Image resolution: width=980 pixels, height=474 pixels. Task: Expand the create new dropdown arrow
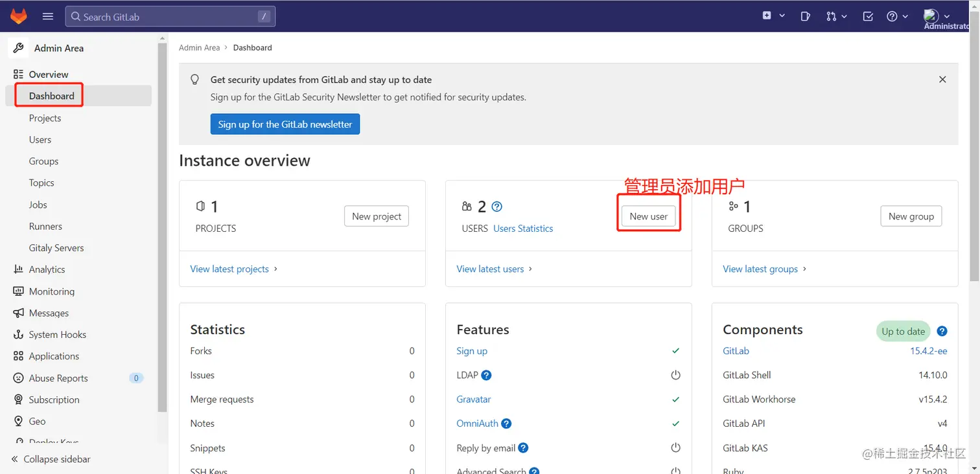(x=782, y=16)
